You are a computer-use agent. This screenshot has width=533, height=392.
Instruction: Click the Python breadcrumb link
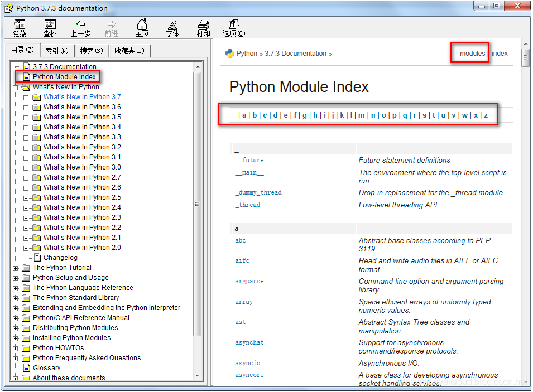pos(247,54)
